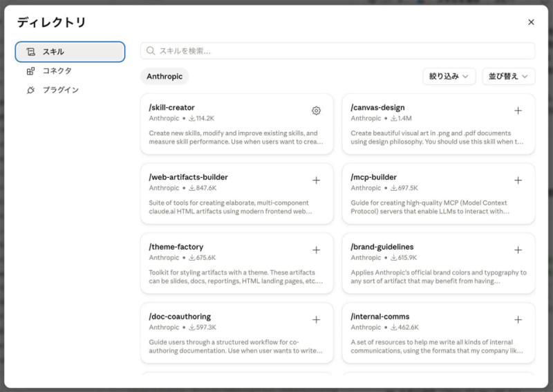Select the スキル tab in sidebar
This screenshot has height=392, width=553.
click(70, 52)
